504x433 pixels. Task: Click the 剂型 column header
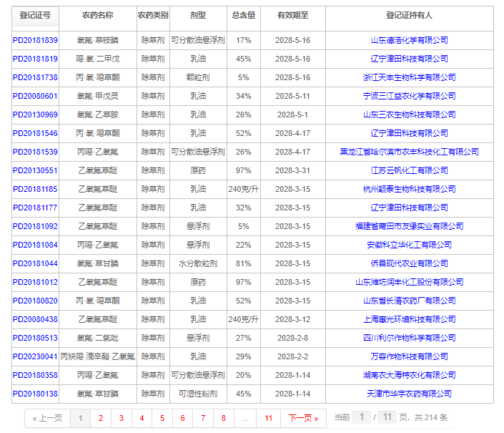coord(198,16)
